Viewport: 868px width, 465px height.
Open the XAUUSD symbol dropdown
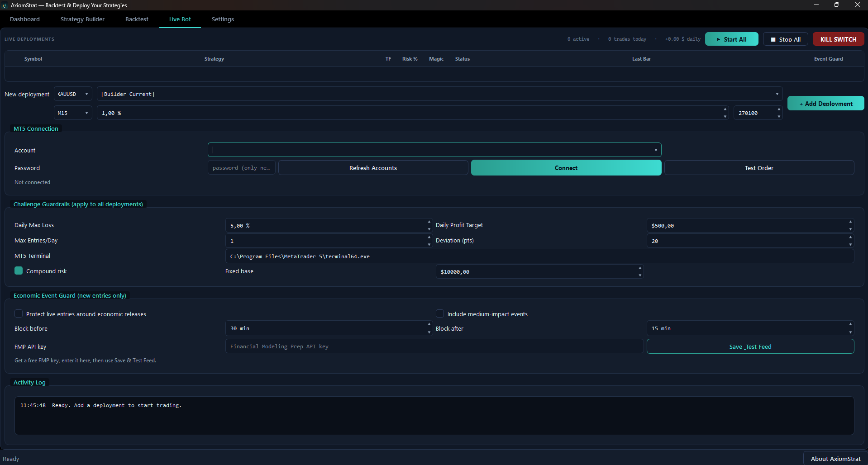pyautogui.click(x=73, y=94)
